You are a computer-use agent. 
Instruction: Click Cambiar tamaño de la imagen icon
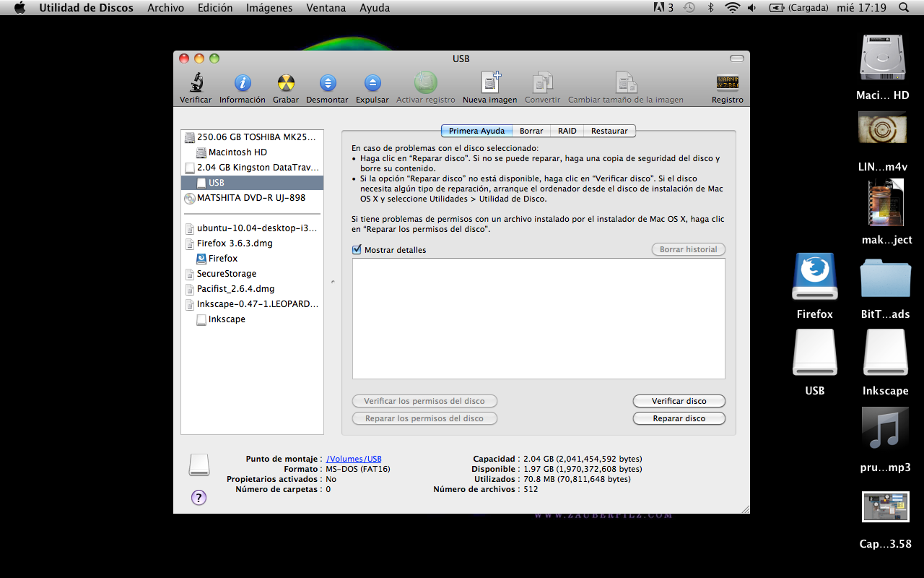click(x=626, y=82)
